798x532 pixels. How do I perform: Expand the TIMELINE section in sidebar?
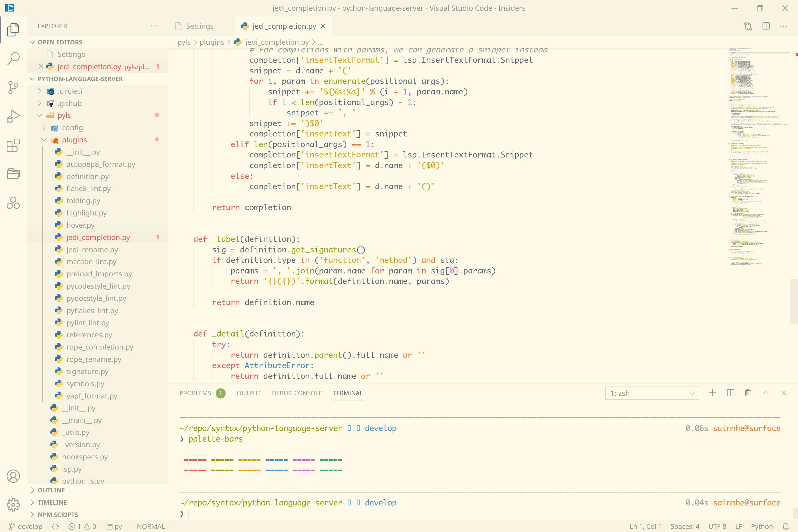pyautogui.click(x=50, y=502)
